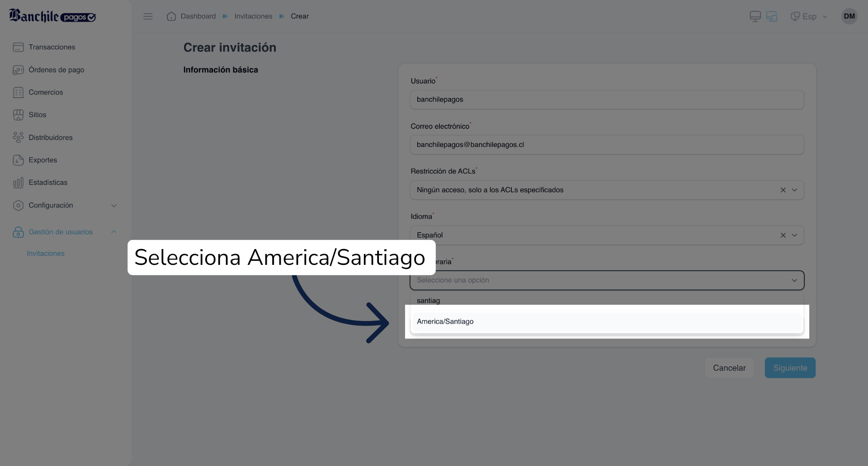Click the Correo electrónico input field
868x466 pixels.
[607, 145]
